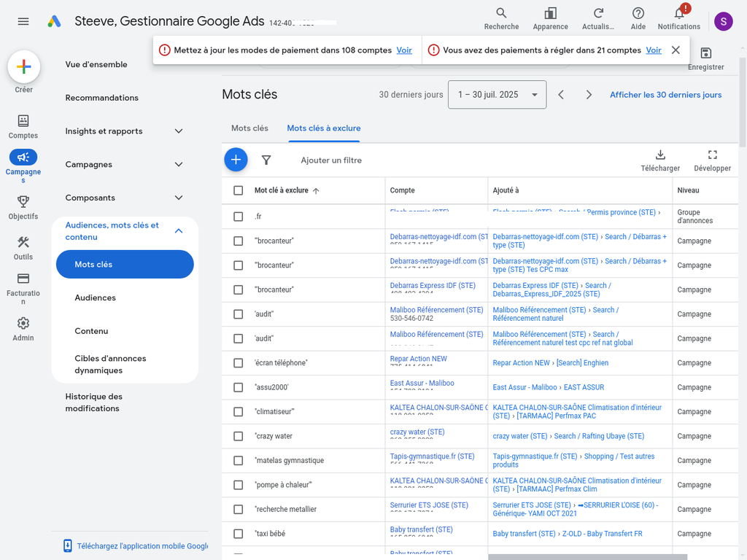Viewport: 747px width, 560px height.
Task: Open Repar Action NEW account link
Action: coord(418,359)
